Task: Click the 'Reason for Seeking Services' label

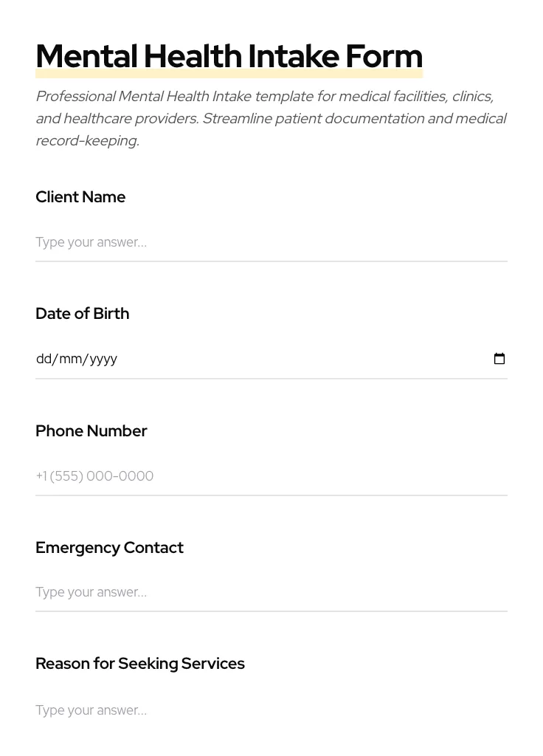Action: (140, 664)
